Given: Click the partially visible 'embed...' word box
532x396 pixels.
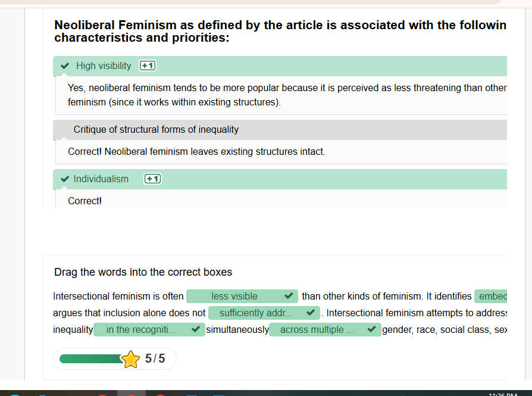Looking at the screenshot, I should 491,296.
